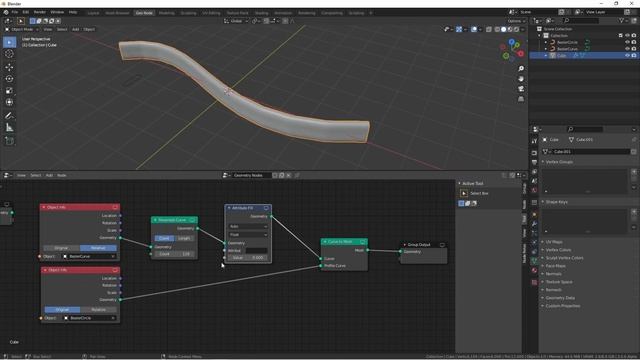Click the Blender logo menu icon
This screenshot has height=360, width=640.
pos(6,12)
